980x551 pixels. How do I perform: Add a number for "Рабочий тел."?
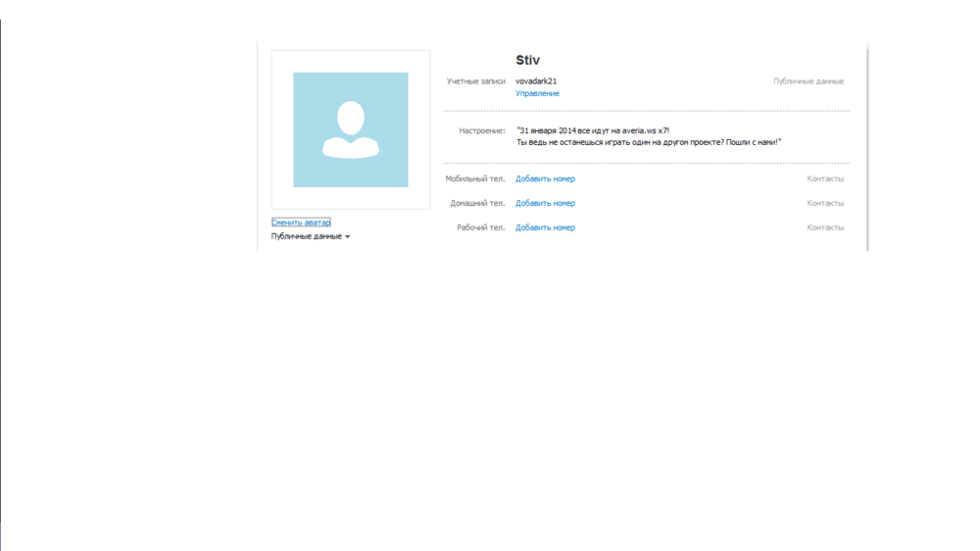click(x=545, y=227)
